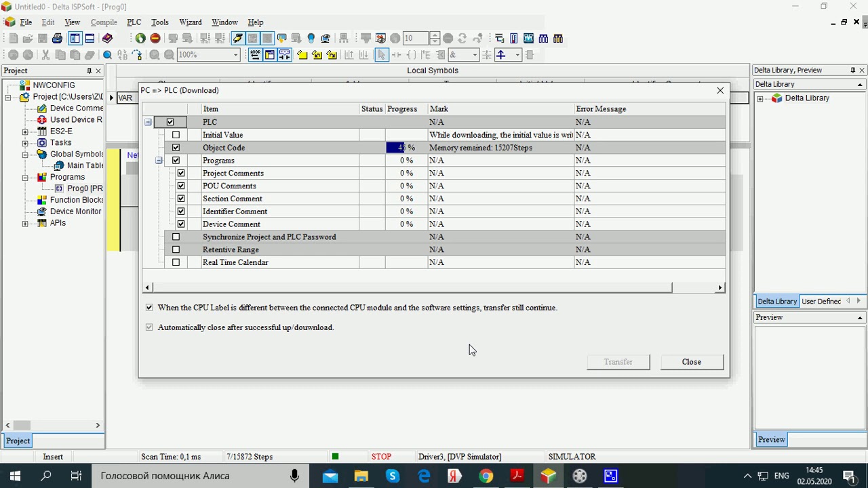Click the online mode lightning toolbar icon
The image size is (868, 488).
tap(238, 39)
